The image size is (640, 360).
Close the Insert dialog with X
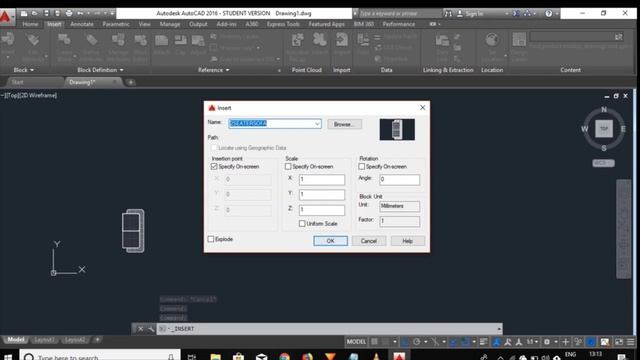tap(422, 108)
